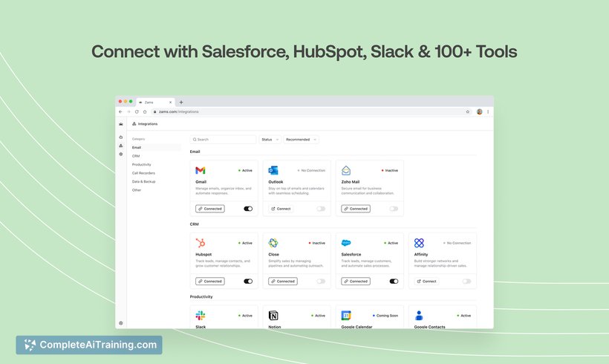
Task: Click the Coming Soon status on Google Calendar
Action: tap(385, 316)
